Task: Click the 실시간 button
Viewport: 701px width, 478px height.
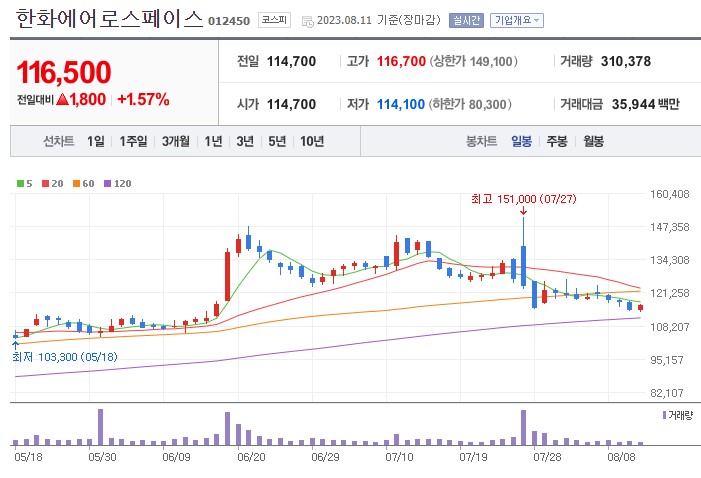Action: pyautogui.click(x=466, y=21)
